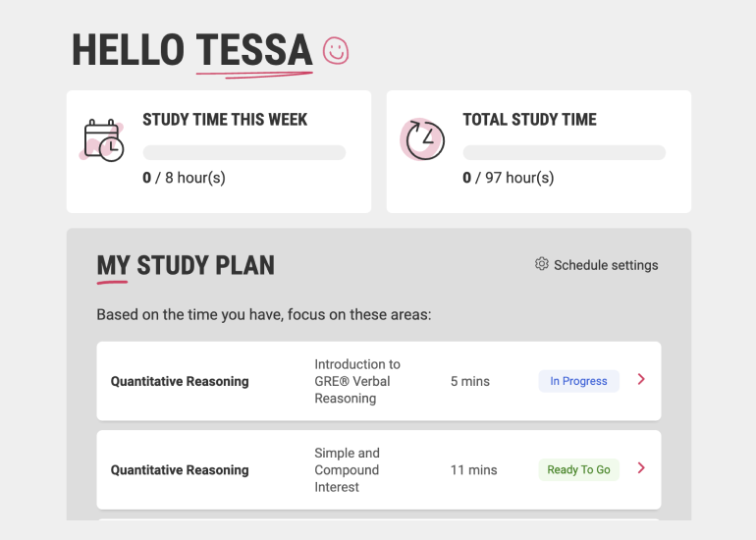756x540 pixels.
Task: Click the Ready To Go status badge
Action: tap(578, 469)
